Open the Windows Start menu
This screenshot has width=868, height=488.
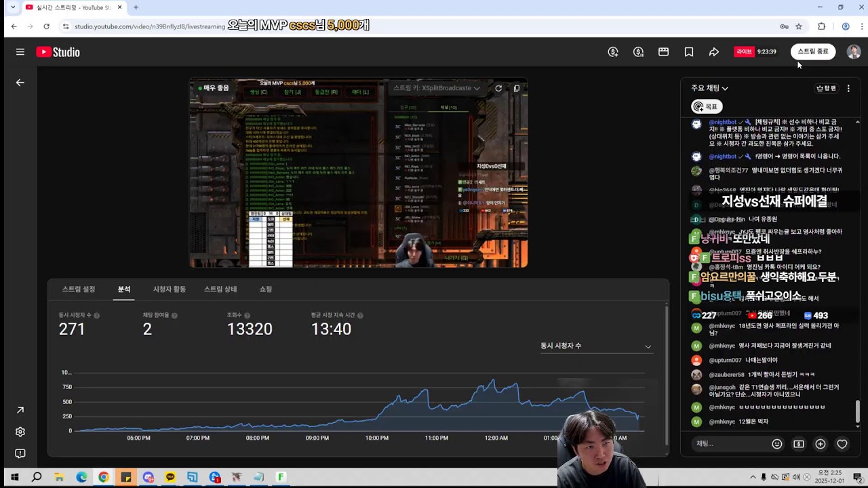(14, 477)
